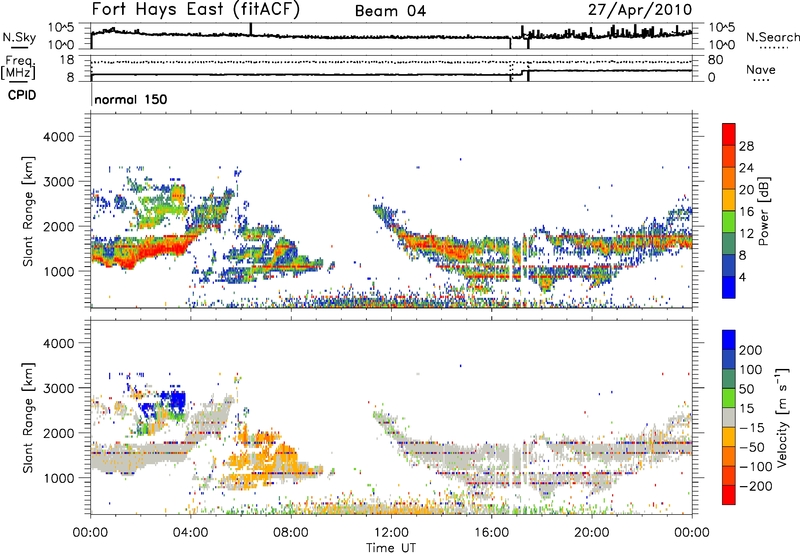Select the '4000' tick of the power panel
800x554 pixels.
59,137
